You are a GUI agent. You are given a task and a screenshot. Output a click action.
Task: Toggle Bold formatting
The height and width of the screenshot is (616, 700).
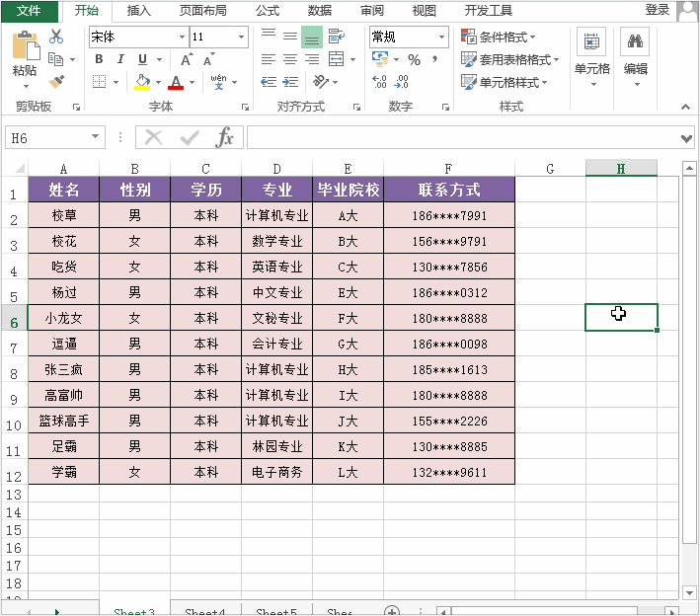pyautogui.click(x=99, y=59)
